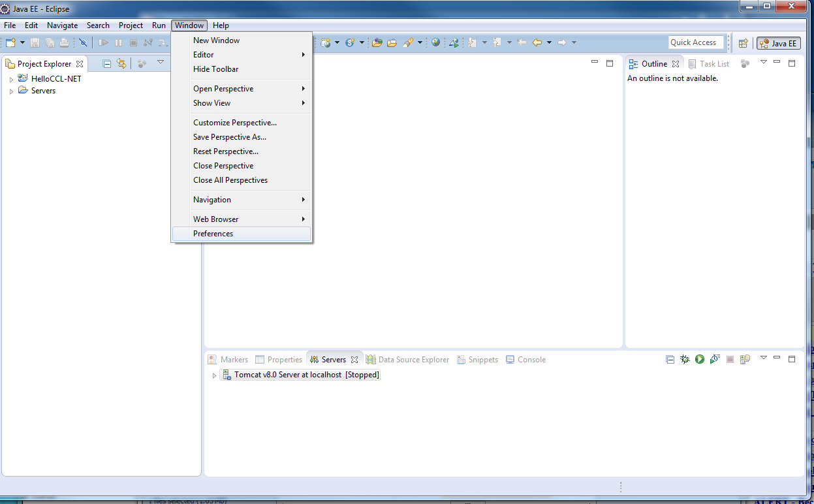This screenshot has height=504, width=814.
Task: Collapse all in Project Explorer
Action: click(107, 63)
